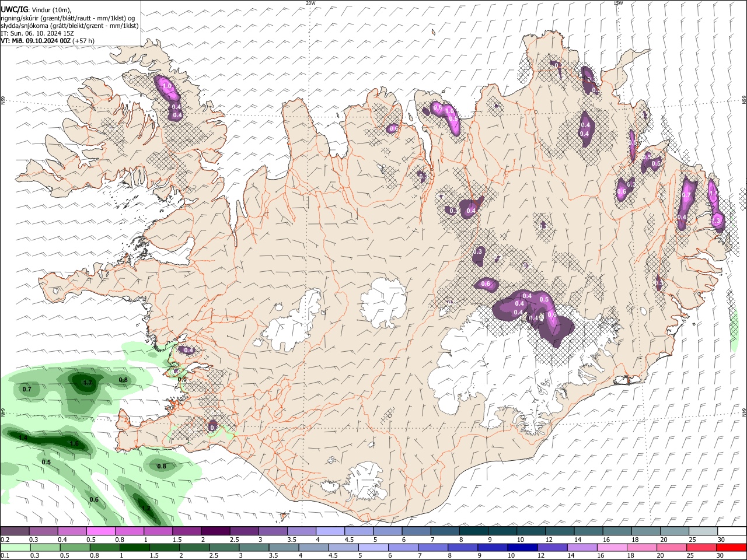
Task: Select the green legend swatch labeled 0.5
Action: pos(75,548)
